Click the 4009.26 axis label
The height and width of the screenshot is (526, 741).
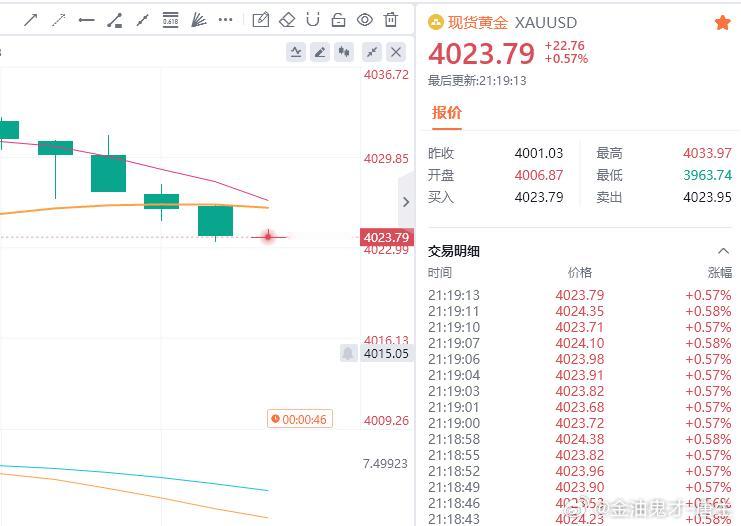click(x=386, y=421)
